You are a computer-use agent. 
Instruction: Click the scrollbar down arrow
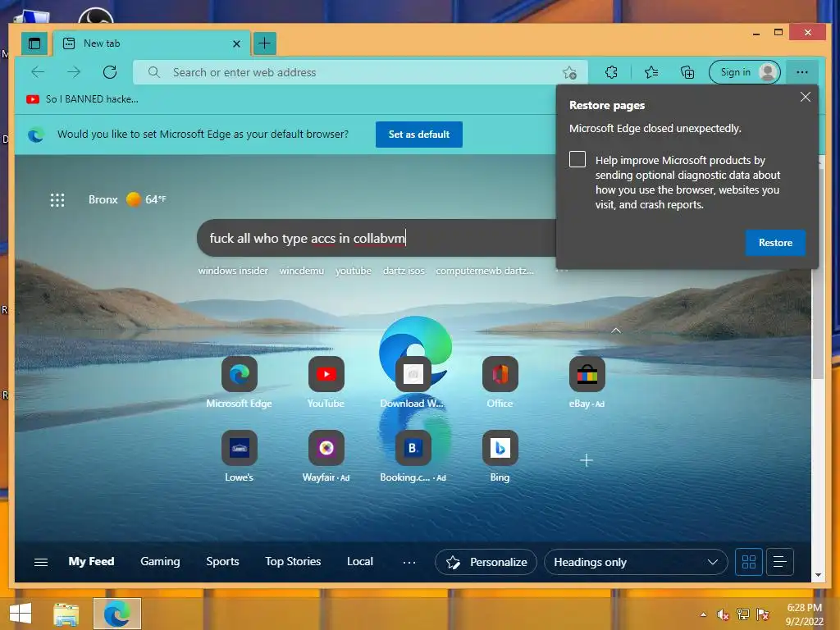[818, 575]
